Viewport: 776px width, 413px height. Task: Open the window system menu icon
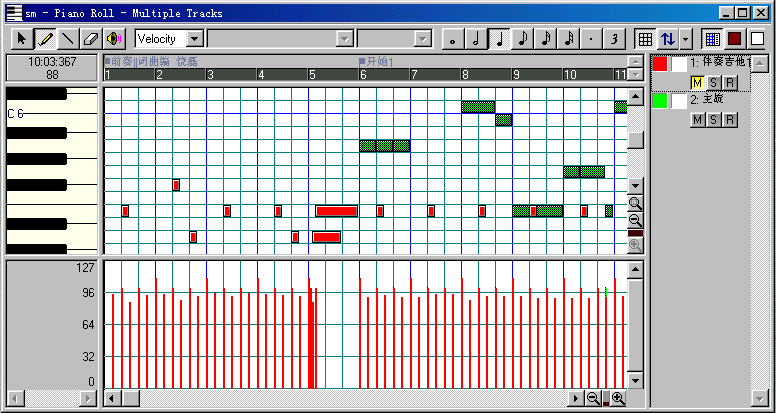pyautogui.click(x=14, y=13)
